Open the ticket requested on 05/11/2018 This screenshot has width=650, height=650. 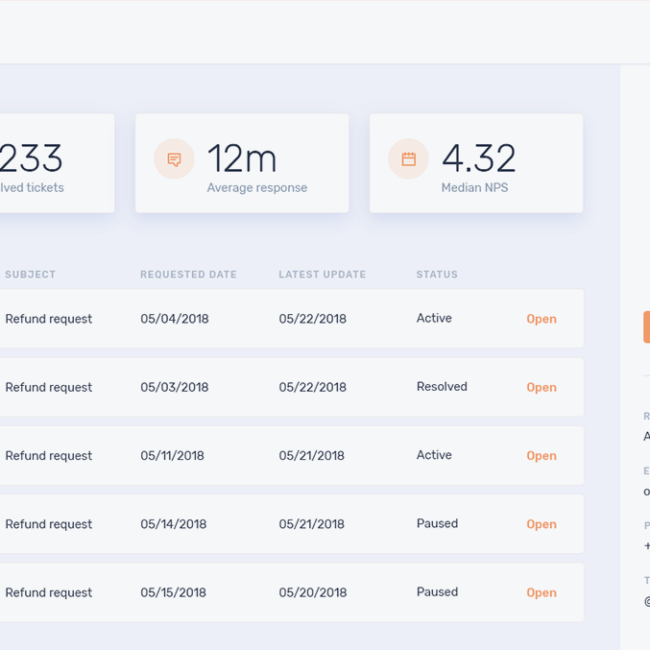[541, 456]
